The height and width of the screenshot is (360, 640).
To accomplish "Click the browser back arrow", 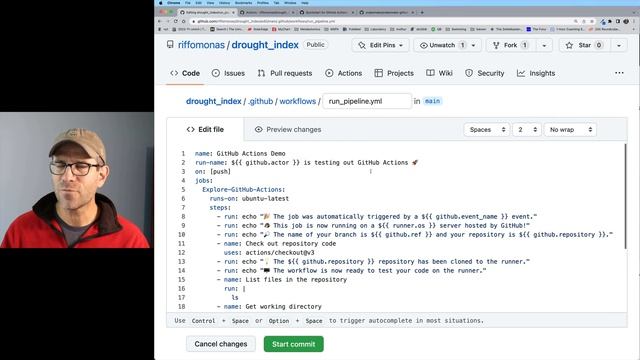I will (x=160, y=21).
